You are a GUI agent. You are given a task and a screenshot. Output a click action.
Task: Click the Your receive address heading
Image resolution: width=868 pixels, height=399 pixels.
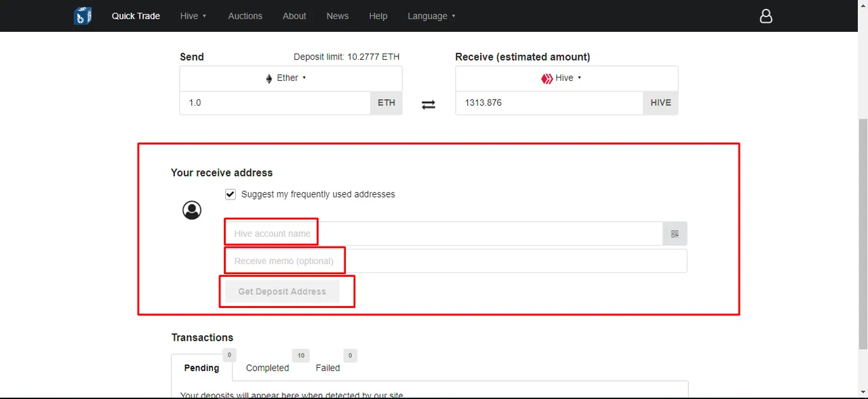[x=222, y=172]
